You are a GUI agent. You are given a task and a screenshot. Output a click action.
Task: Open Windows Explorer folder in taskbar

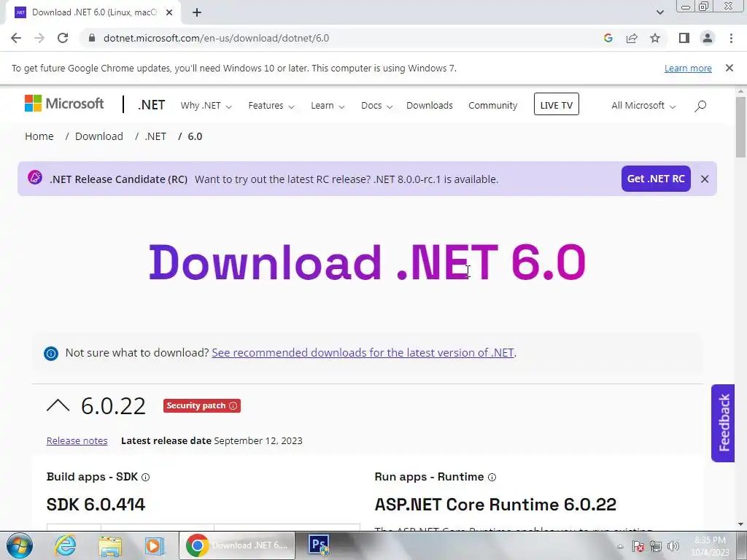point(110,545)
